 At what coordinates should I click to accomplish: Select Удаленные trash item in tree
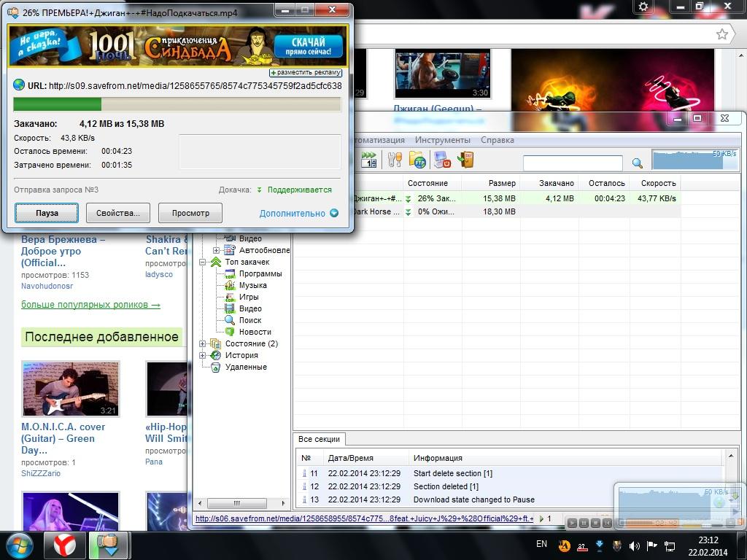pos(245,367)
